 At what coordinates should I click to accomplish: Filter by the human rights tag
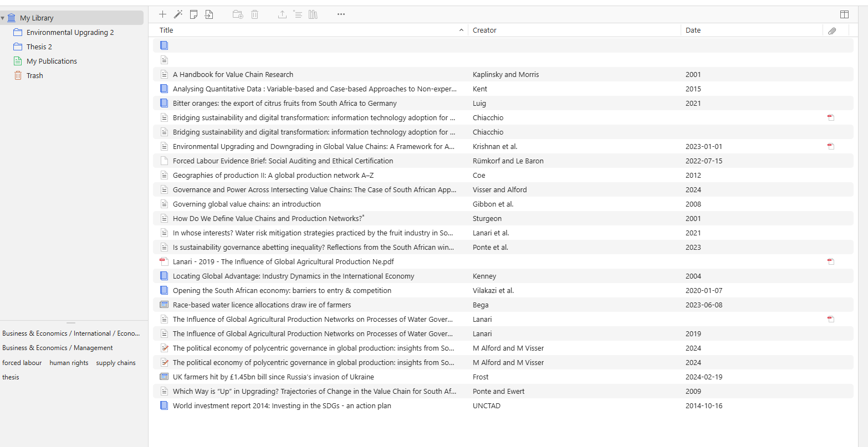click(x=69, y=363)
